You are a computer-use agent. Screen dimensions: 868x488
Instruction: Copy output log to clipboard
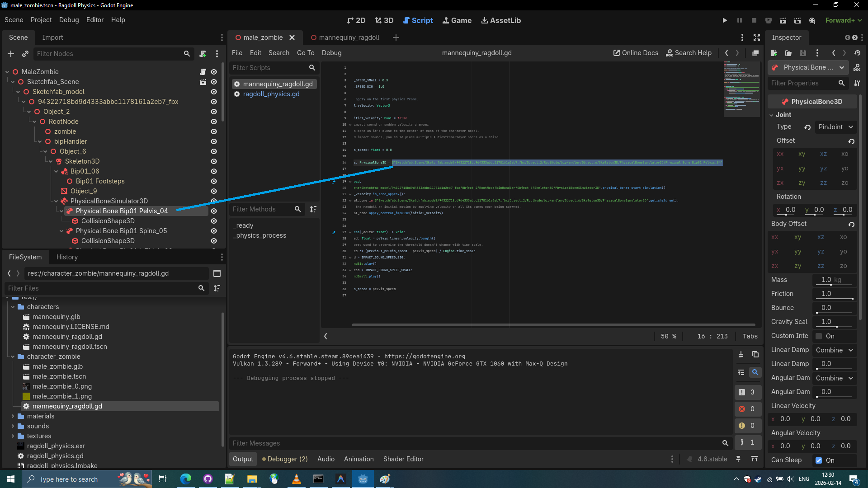pyautogui.click(x=755, y=354)
